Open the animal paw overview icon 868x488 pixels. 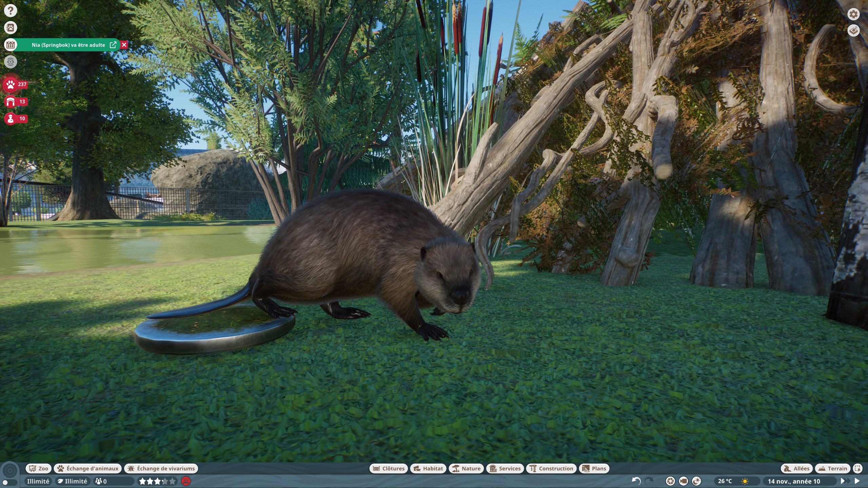coord(11,27)
